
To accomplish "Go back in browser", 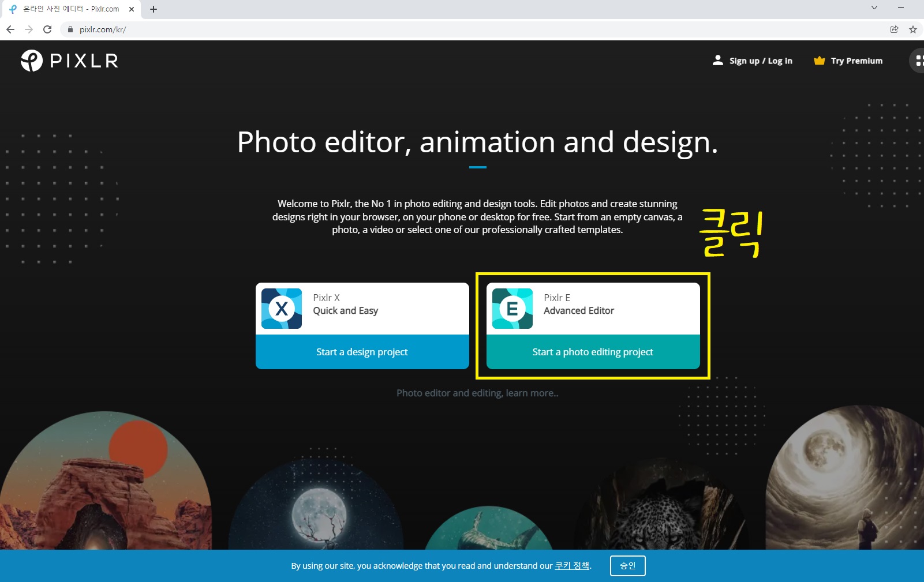I will click(x=10, y=29).
